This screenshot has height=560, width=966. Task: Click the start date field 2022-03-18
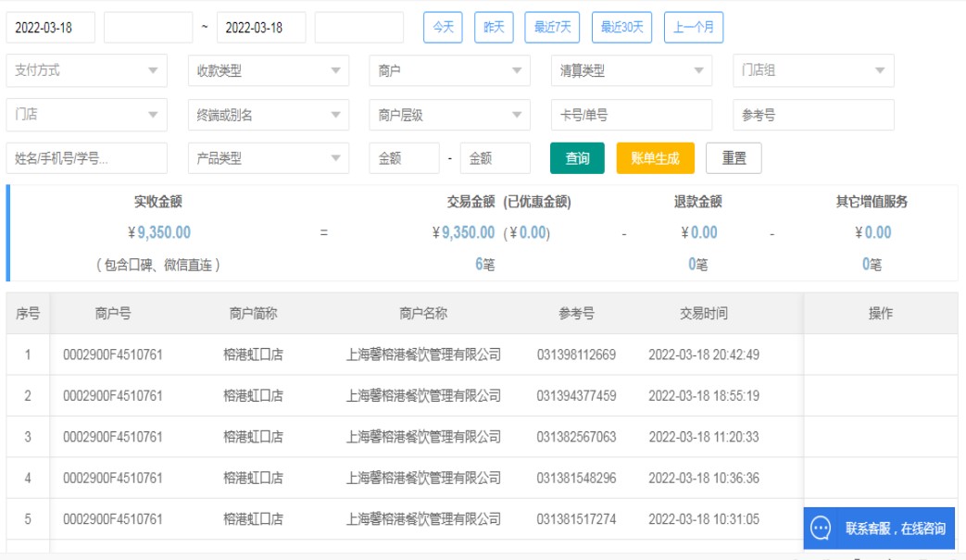(51, 27)
